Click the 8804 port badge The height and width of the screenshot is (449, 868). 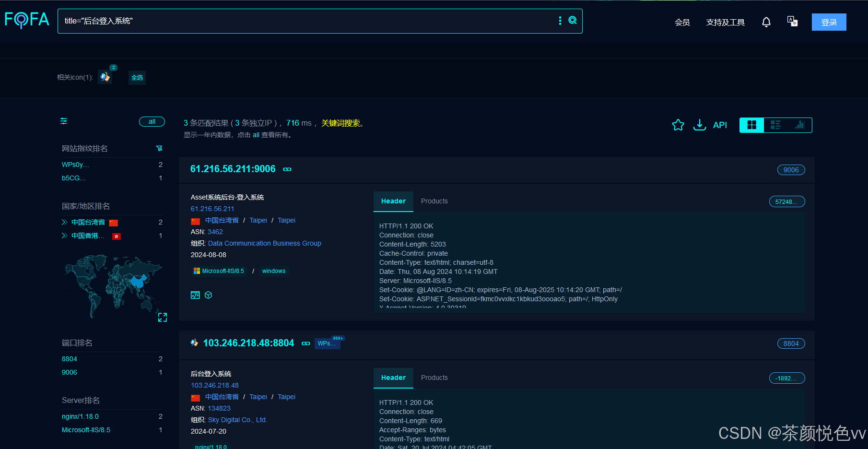[x=791, y=343]
